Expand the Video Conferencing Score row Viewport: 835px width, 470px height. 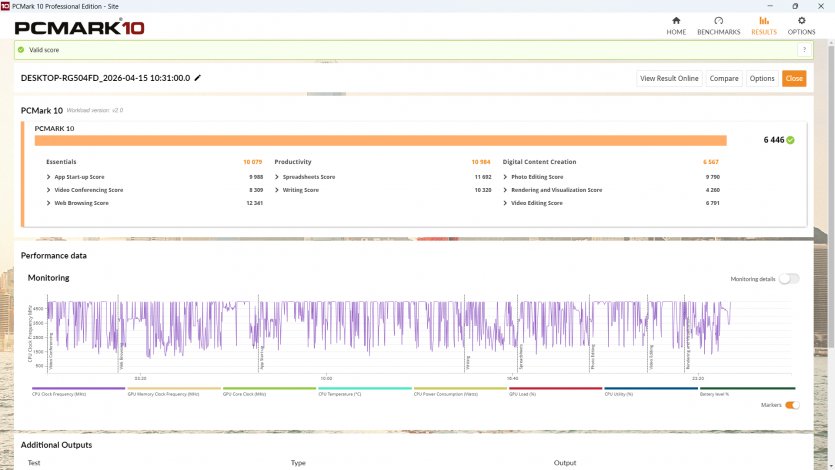(x=49, y=189)
